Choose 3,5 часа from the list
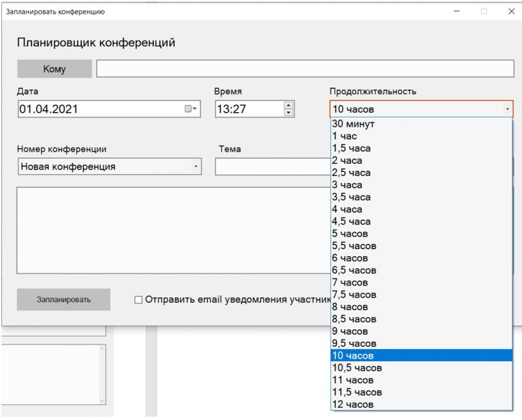Viewport: 522px width, 420px height. pyautogui.click(x=422, y=197)
